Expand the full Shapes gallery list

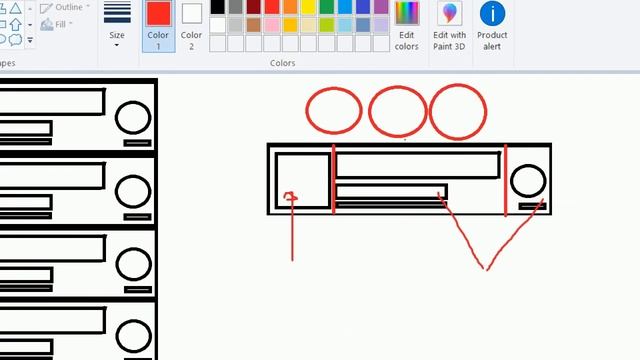click(x=30, y=40)
